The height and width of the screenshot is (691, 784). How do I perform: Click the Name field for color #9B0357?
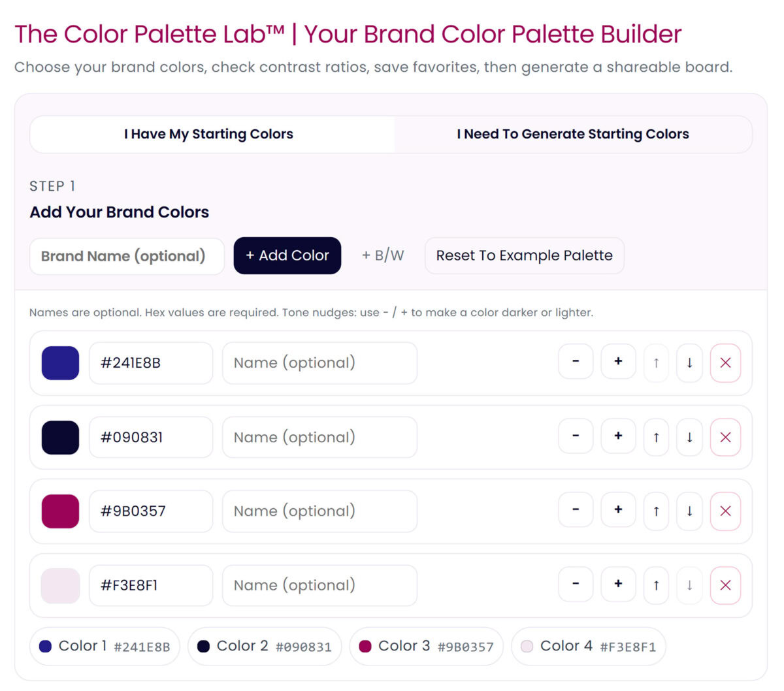(319, 511)
